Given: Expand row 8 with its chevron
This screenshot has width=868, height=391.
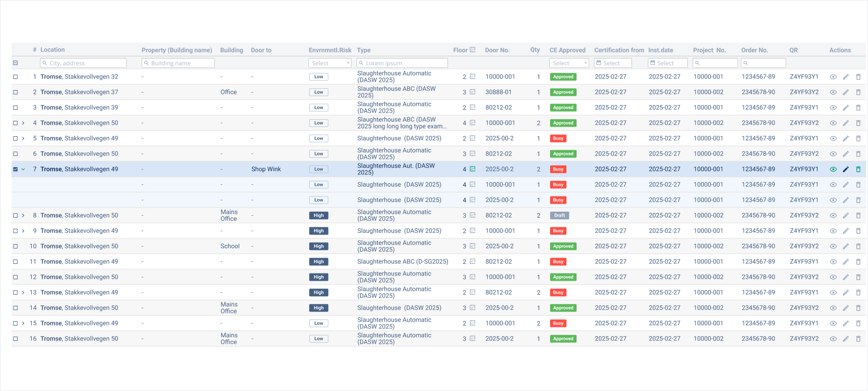Looking at the screenshot, I should [x=23, y=215].
